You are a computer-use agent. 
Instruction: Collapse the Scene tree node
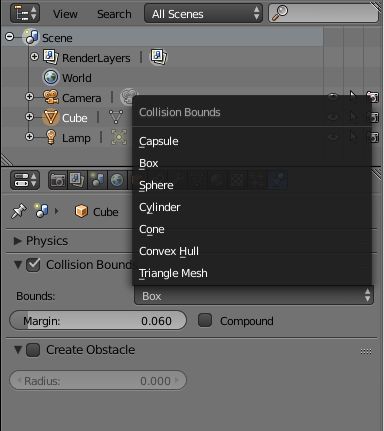click(x=10, y=36)
